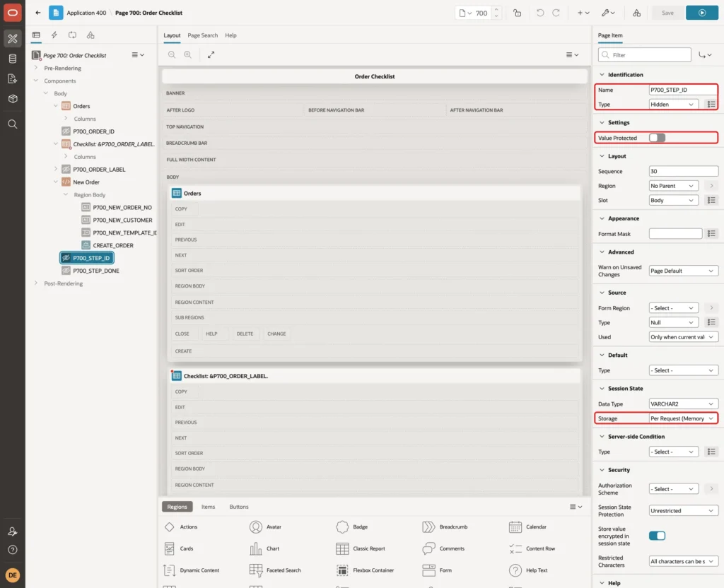Open Shared Components from top toolbar
The height and width of the screenshot is (588, 724).
coord(637,13)
